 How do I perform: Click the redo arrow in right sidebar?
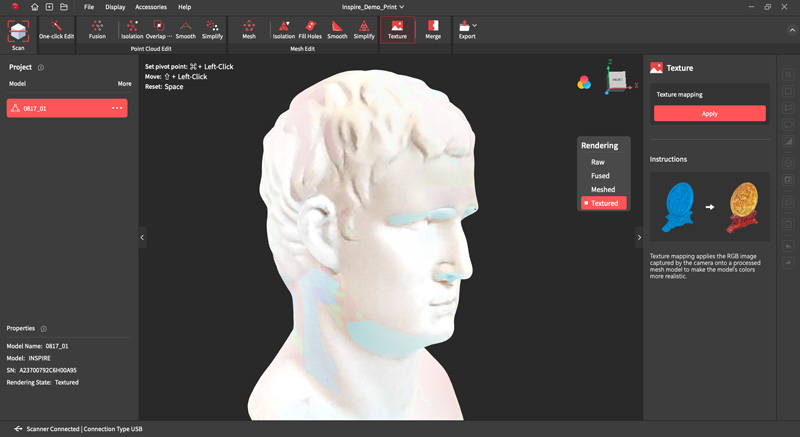788,263
